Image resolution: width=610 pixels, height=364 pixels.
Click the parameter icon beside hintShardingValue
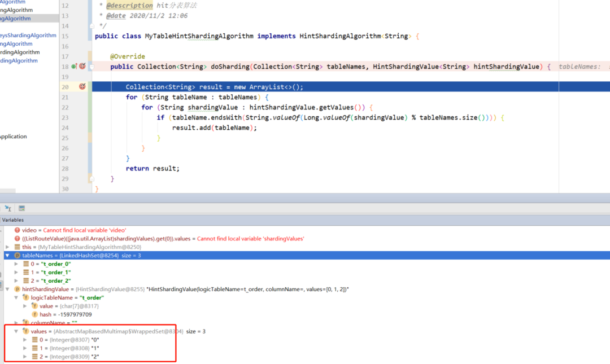click(x=17, y=289)
